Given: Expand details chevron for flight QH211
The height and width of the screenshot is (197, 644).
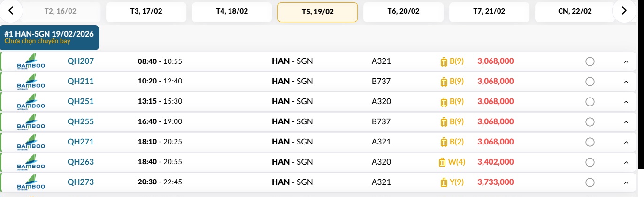Looking at the screenshot, I should click(x=626, y=82).
